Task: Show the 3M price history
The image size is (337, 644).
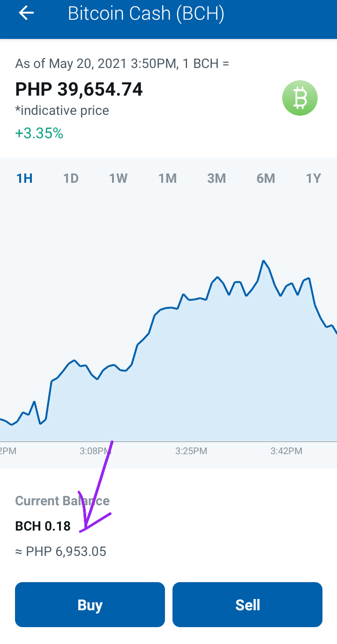Action: [217, 178]
